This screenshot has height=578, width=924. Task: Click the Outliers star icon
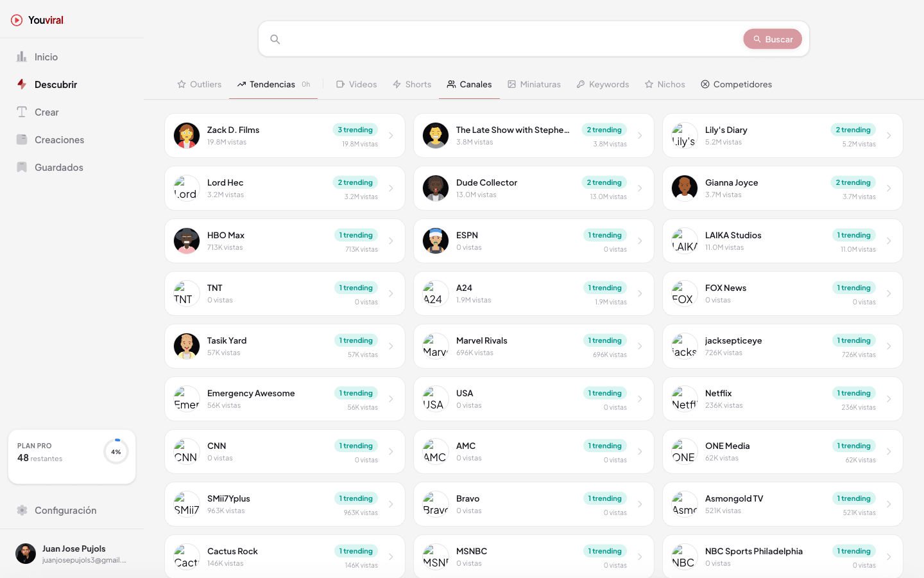coord(182,84)
